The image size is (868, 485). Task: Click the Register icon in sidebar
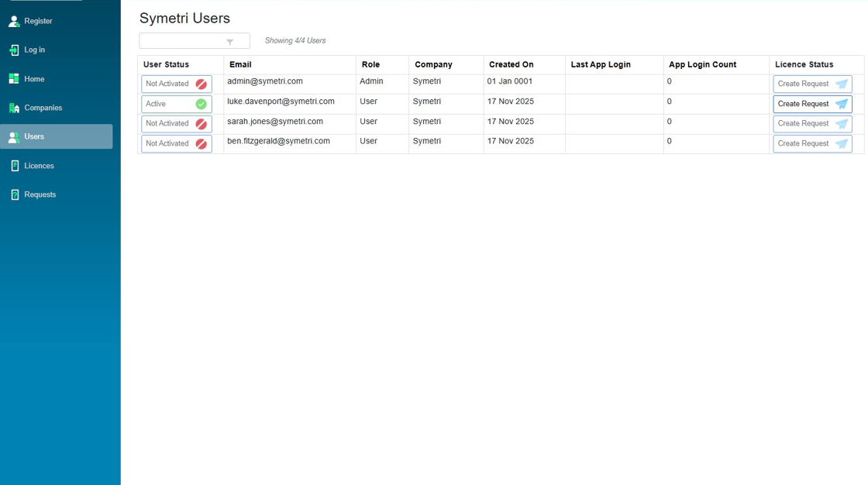click(14, 21)
